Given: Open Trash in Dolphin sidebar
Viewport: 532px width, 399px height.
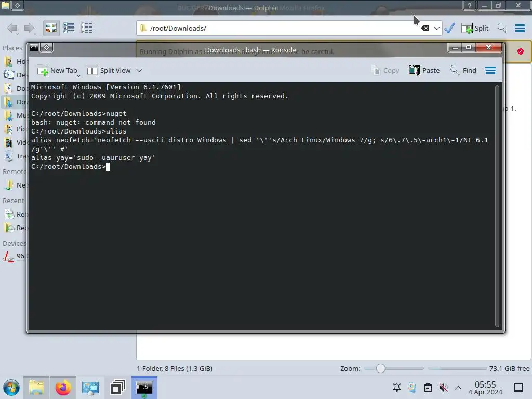Looking at the screenshot, I should click(x=15, y=156).
